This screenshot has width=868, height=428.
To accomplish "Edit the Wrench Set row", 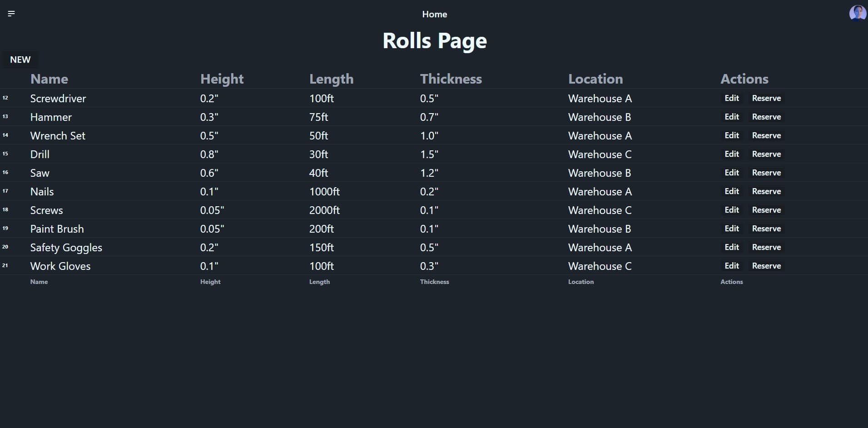I will 731,135.
